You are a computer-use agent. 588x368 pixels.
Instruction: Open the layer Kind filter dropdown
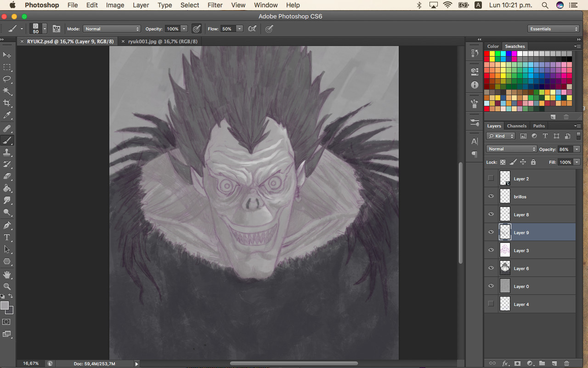(501, 136)
